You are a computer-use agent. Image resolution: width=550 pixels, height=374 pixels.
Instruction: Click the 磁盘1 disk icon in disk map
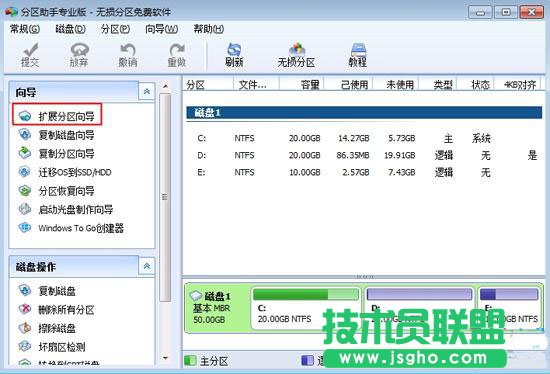pyautogui.click(x=196, y=296)
